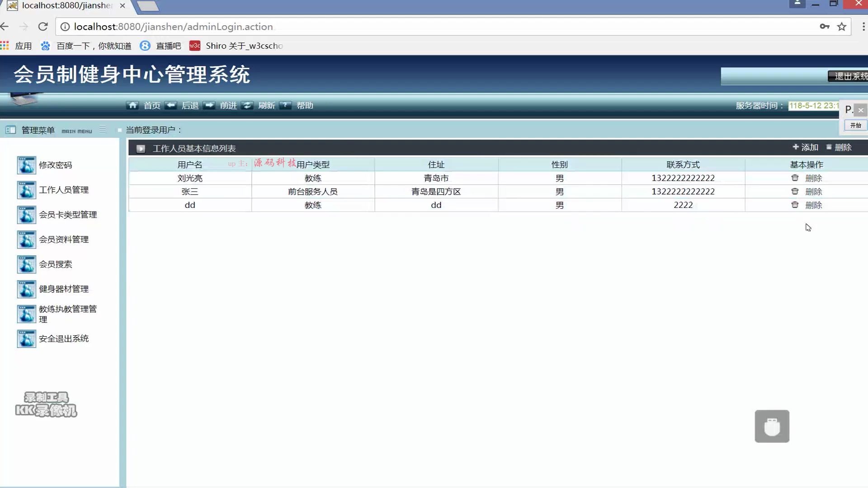
Task: Bookmark page with the star icon
Action: pyautogui.click(x=842, y=27)
